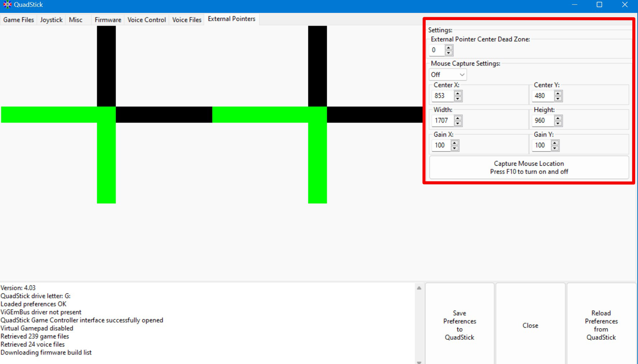Open the Joystick tab

click(x=51, y=20)
